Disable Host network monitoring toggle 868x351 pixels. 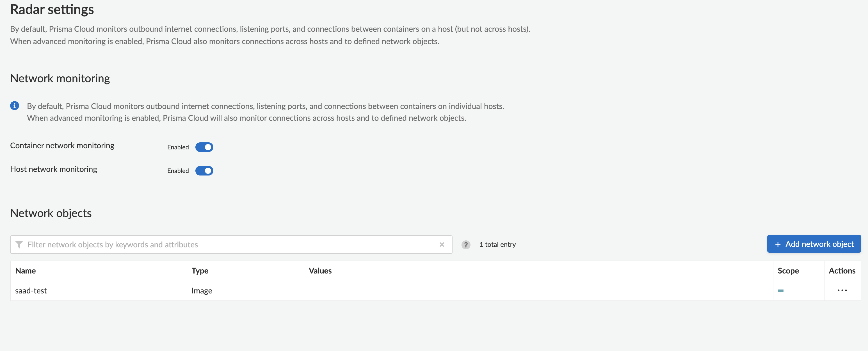coord(204,170)
